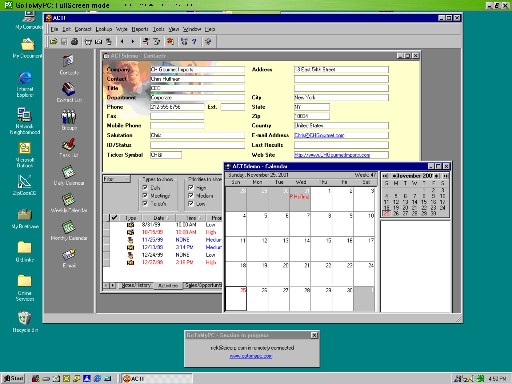Open the Contact List sidebar icon

69,92
